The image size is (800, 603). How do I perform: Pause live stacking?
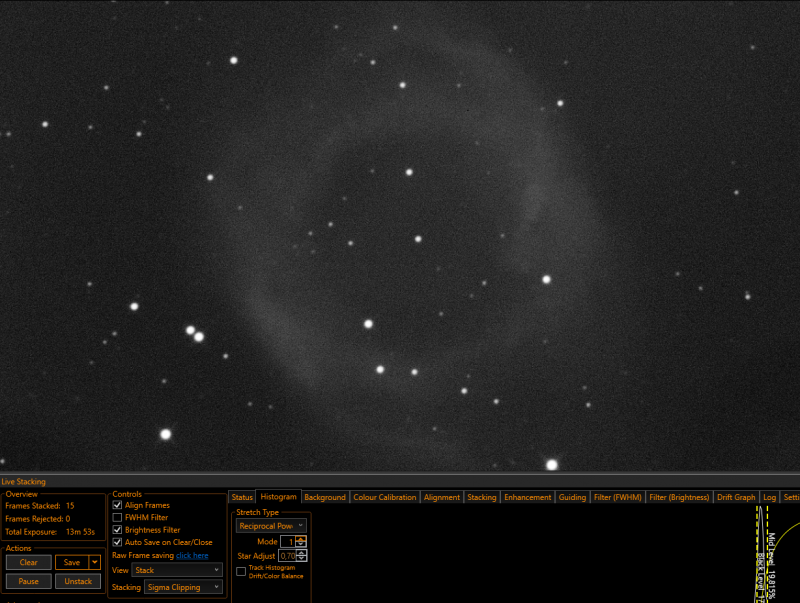tap(29, 581)
